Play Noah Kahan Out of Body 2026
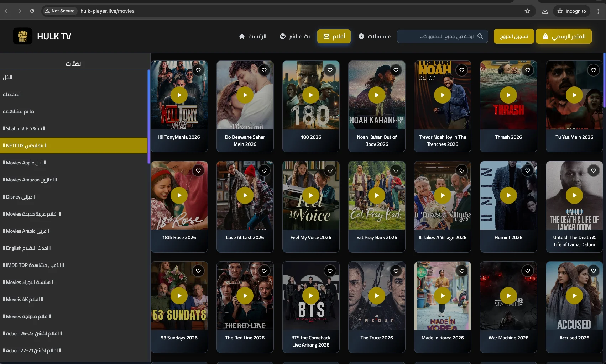606x364 pixels. click(377, 95)
